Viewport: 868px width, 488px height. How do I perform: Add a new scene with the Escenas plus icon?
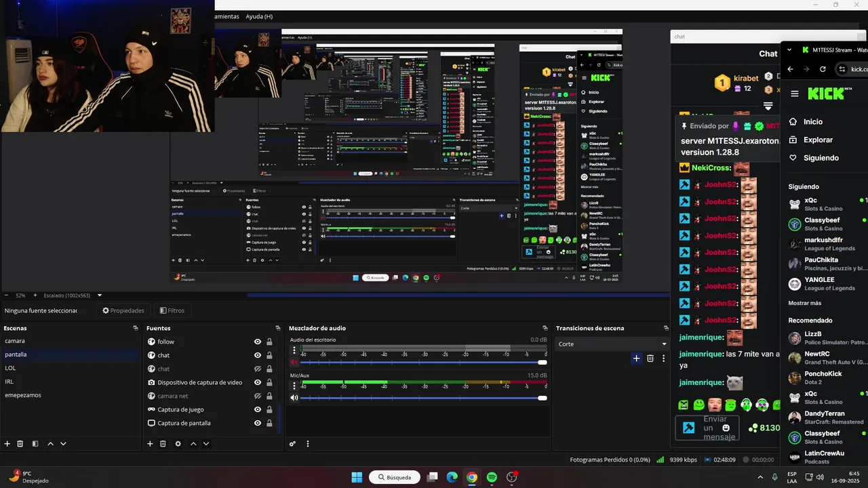(x=7, y=444)
